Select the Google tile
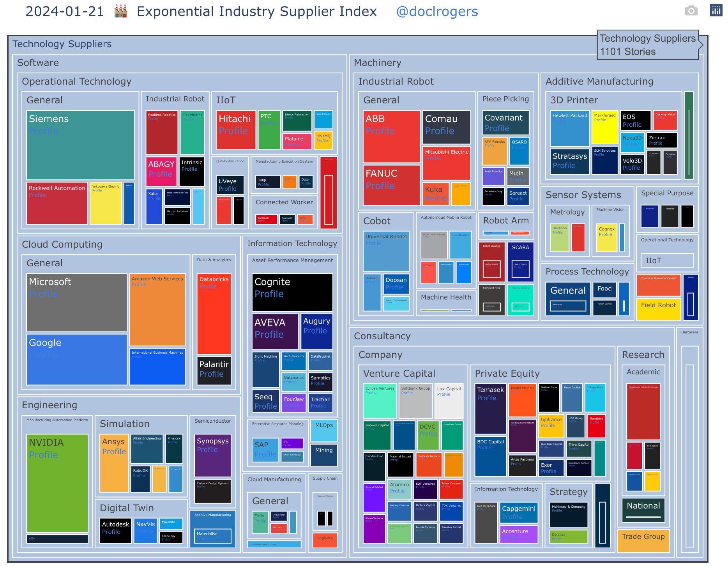The width and height of the screenshot is (728, 567). [77, 360]
